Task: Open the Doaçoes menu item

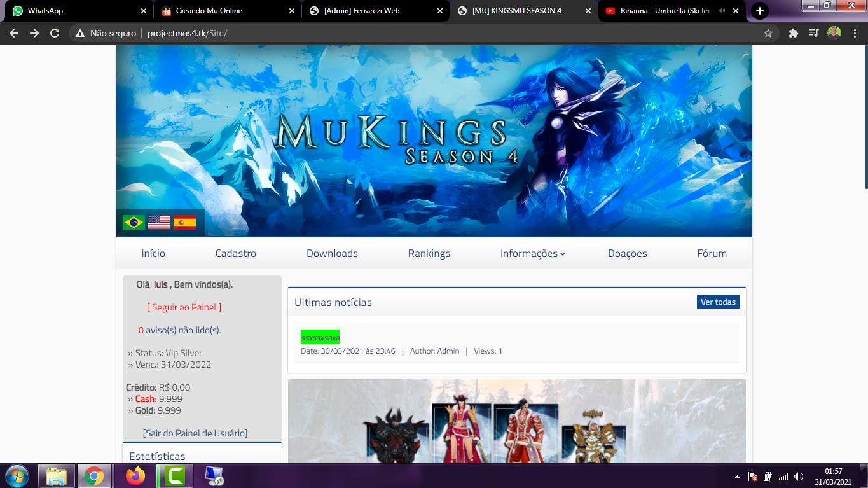Action: click(628, 253)
